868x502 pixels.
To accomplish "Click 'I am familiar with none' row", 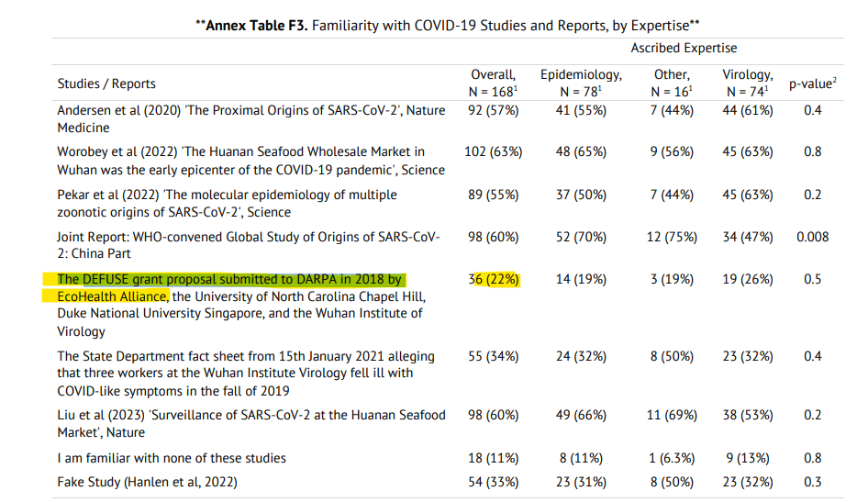I will tap(172, 458).
